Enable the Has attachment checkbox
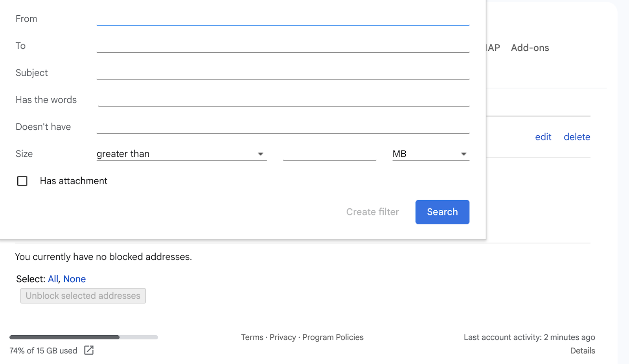This screenshot has height=364, width=629. [x=22, y=181]
